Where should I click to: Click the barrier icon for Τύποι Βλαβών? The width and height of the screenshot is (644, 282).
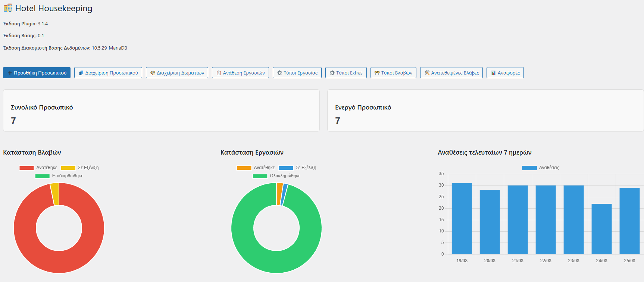click(x=377, y=73)
